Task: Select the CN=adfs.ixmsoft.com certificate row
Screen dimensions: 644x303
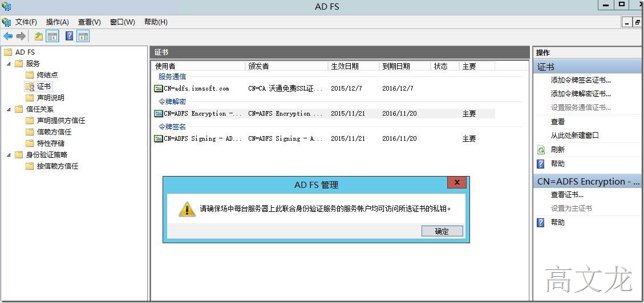Action: (324, 88)
